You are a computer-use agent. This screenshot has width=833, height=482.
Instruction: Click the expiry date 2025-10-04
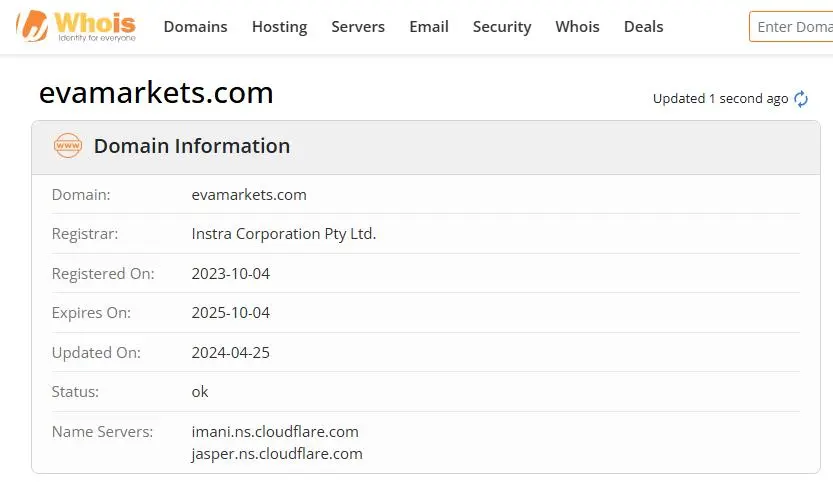231,312
